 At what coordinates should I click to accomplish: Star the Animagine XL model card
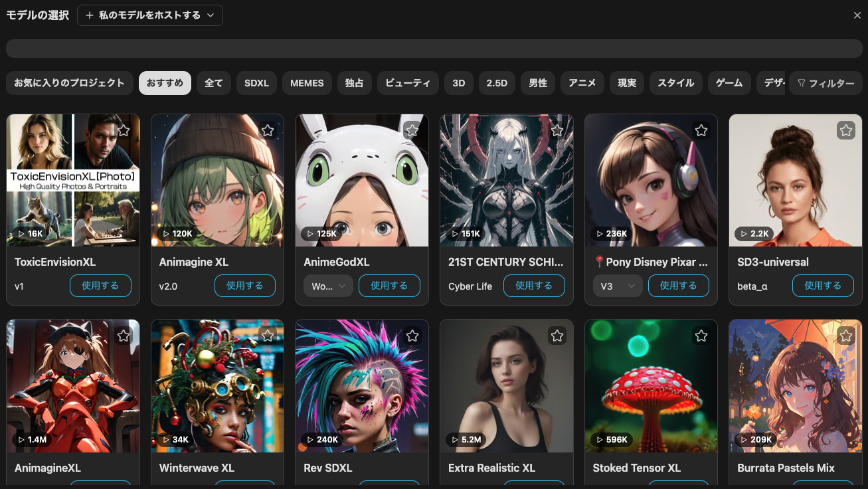[x=268, y=130]
